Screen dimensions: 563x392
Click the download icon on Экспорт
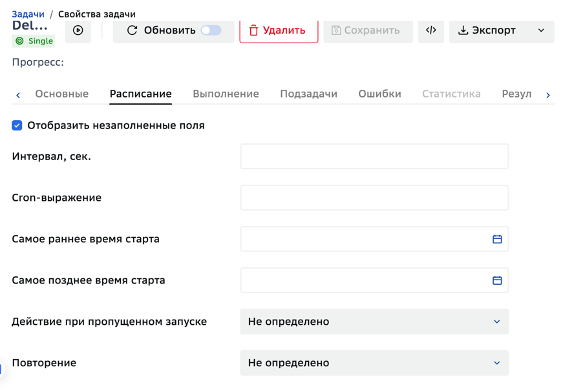463,30
